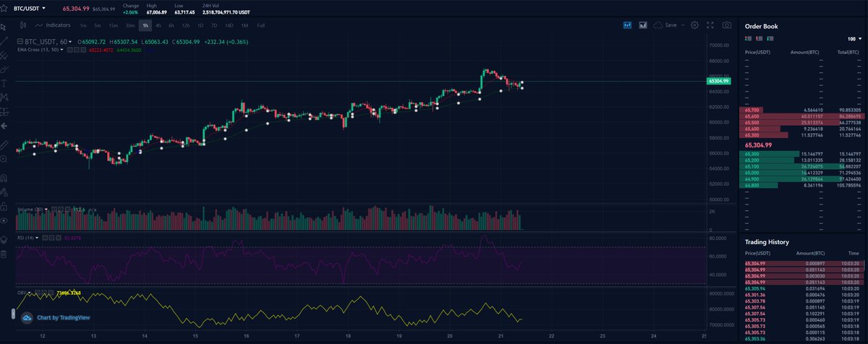Screen dimensions: 868x344
Task: Switch to depth chart view
Action: click(x=643, y=25)
